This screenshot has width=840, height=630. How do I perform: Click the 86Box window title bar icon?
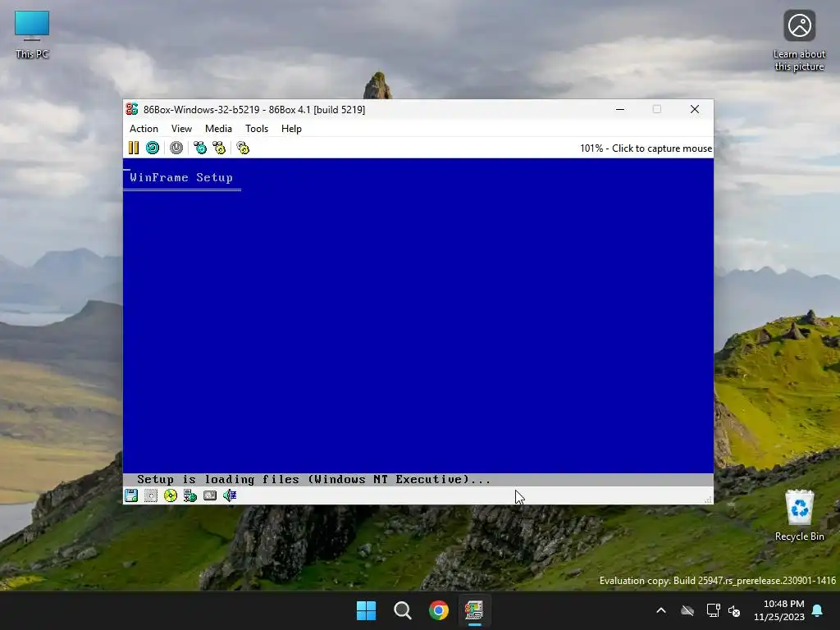pyautogui.click(x=132, y=109)
